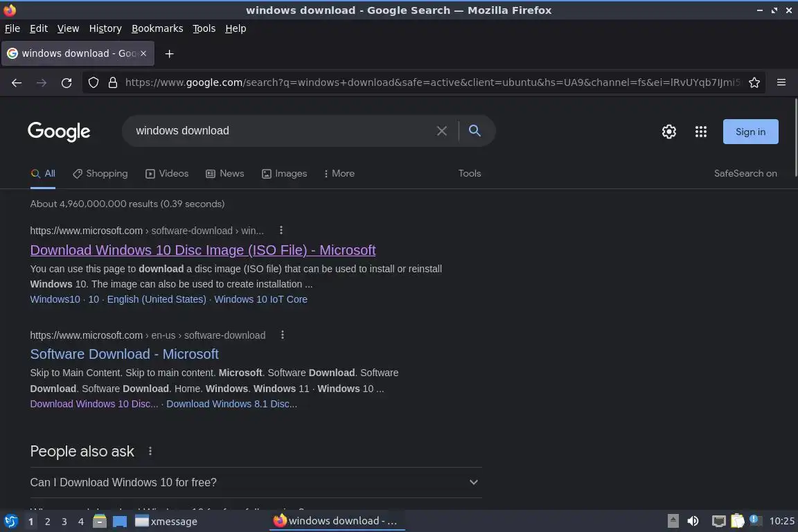Viewport: 798px width, 532px height.
Task: Click the page vertical scrollbar
Action: click(x=795, y=137)
